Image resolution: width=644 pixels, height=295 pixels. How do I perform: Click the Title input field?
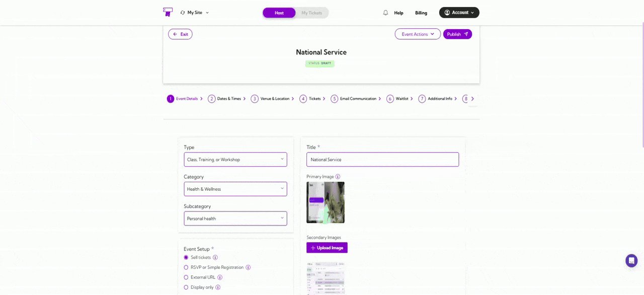tap(382, 160)
